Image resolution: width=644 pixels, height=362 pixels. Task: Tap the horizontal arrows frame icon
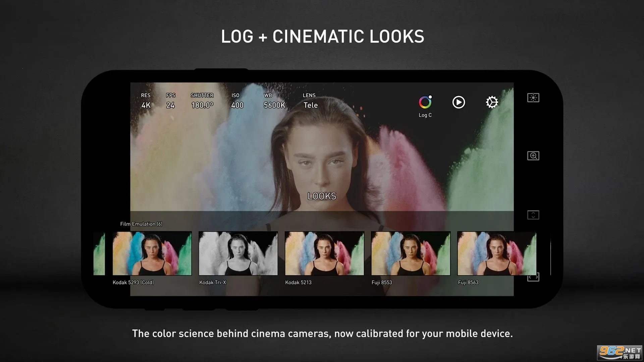[x=533, y=277]
